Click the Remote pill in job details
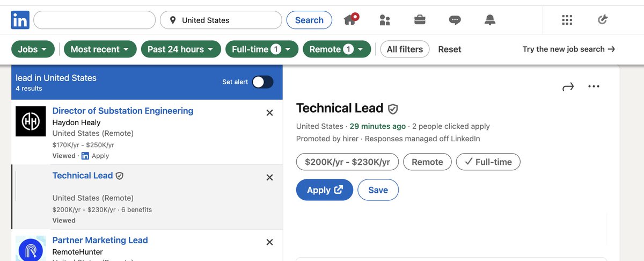644x261 pixels. [427, 162]
